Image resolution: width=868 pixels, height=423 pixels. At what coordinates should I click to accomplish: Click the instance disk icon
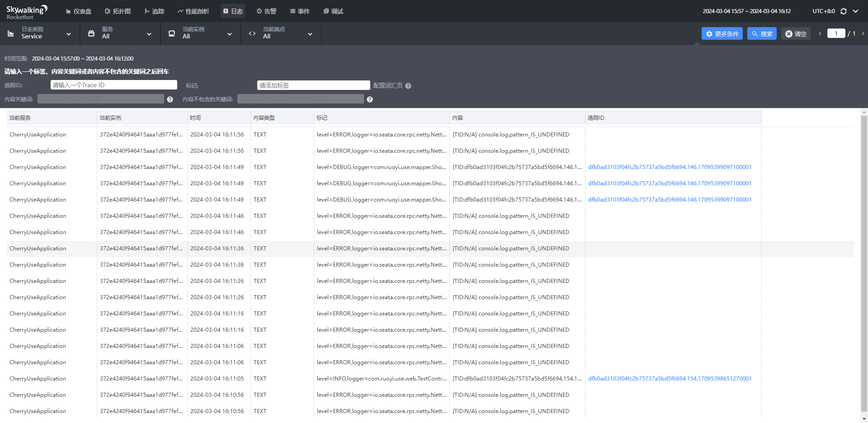pyautogui.click(x=172, y=33)
